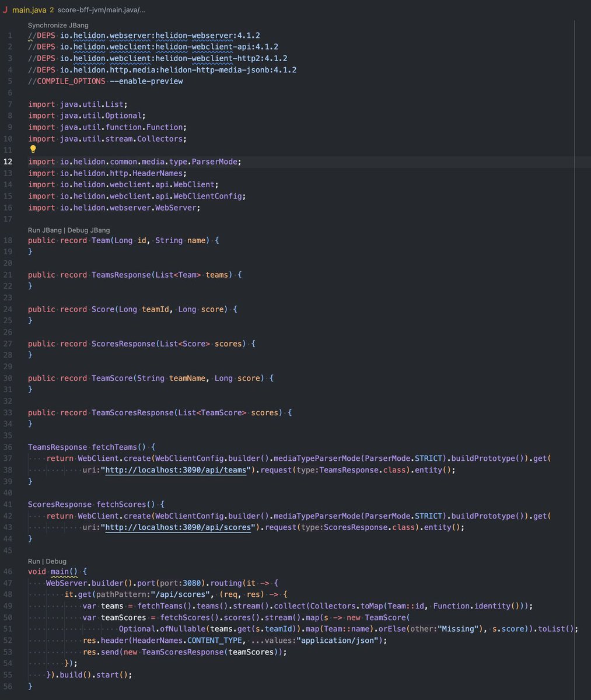Open the localhost:3090/api/scores URL link
The image size is (591, 700).
click(x=178, y=527)
